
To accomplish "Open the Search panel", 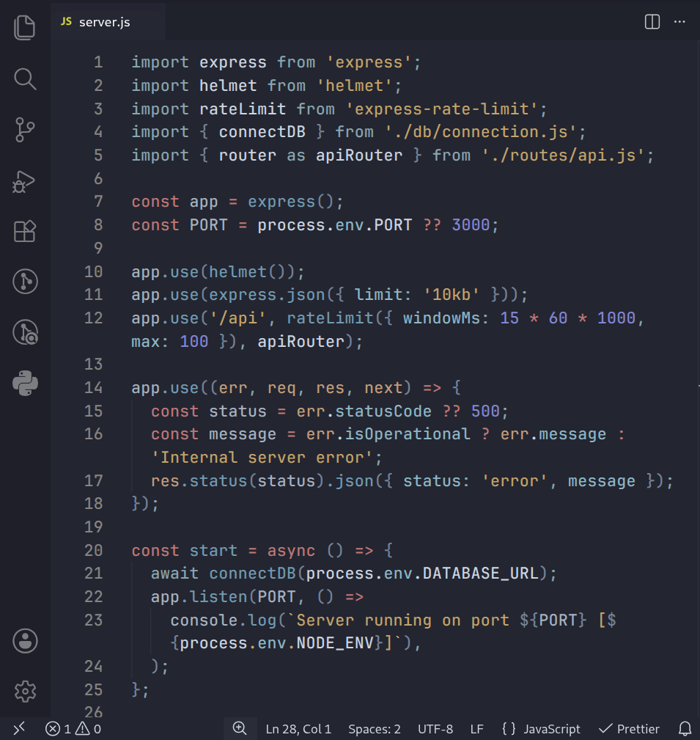I will pos(24,78).
